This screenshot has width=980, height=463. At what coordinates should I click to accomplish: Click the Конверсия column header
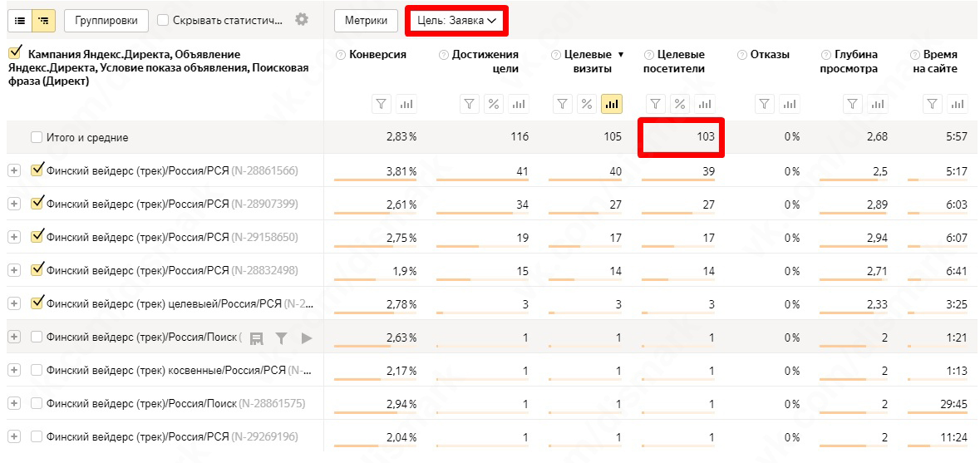point(377,55)
